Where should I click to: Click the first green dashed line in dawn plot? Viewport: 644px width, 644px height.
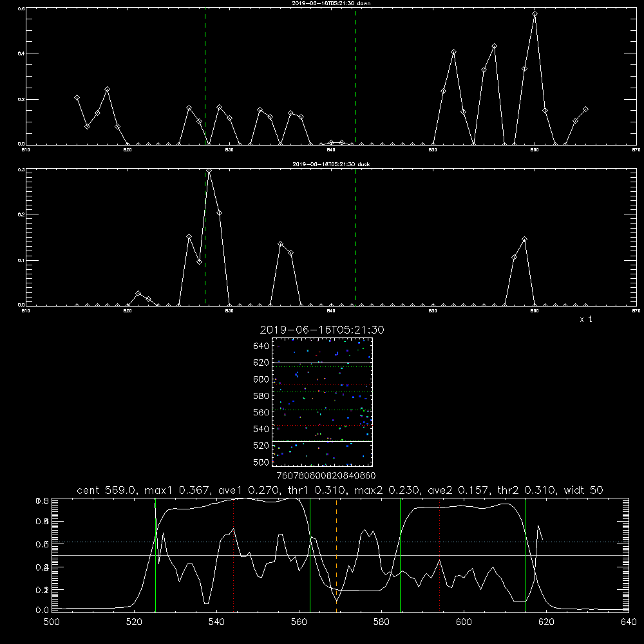205,77
